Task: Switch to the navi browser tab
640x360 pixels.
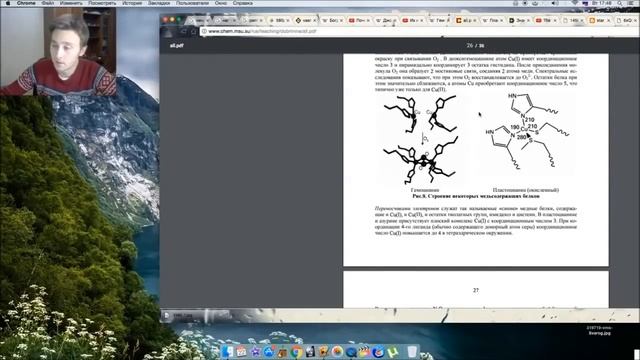Action: click(x=305, y=20)
